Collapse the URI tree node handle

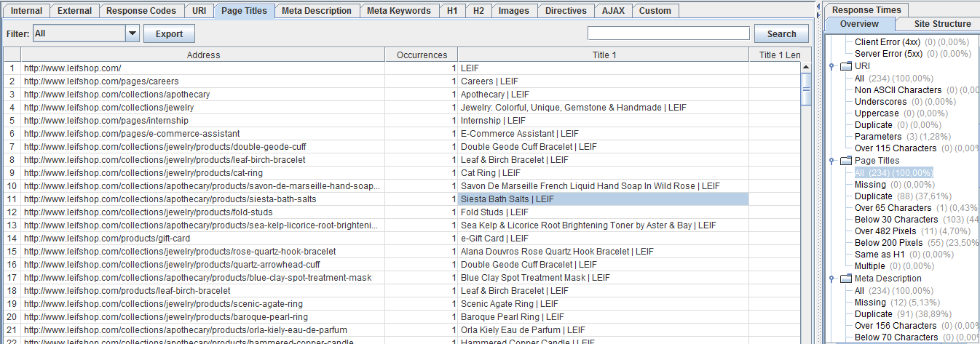(832, 66)
